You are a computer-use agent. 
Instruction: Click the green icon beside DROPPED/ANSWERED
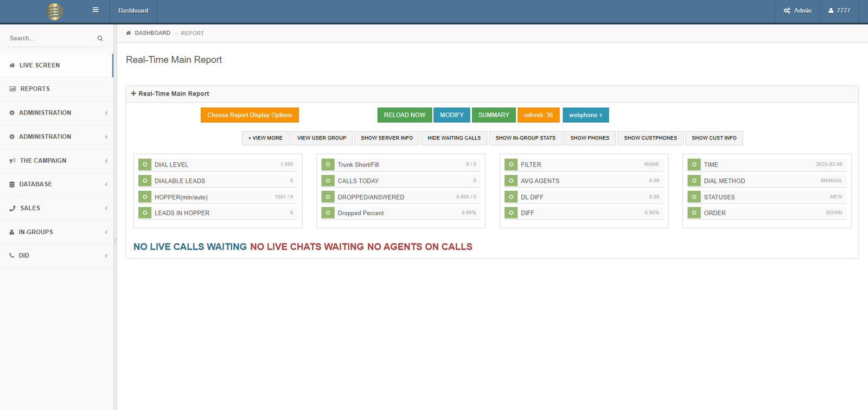(328, 197)
